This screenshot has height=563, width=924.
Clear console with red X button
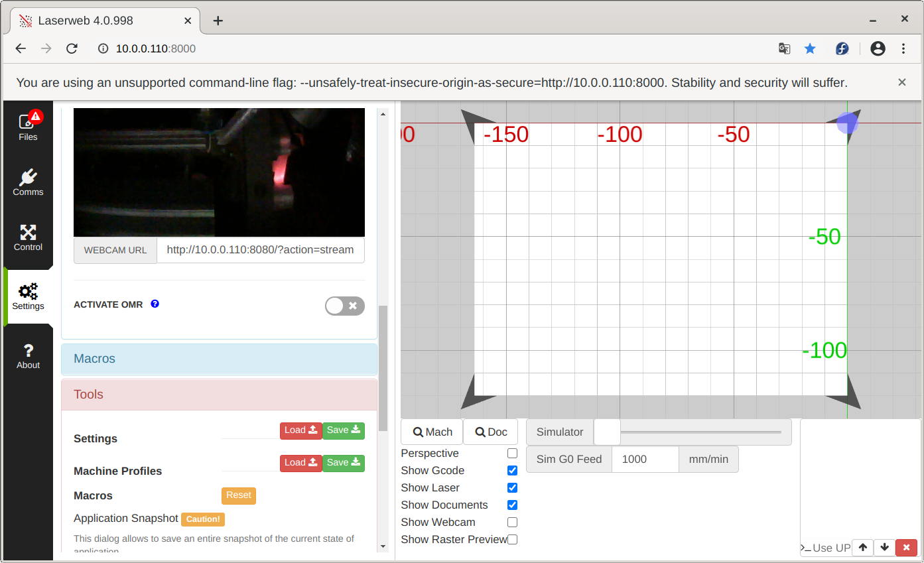[906, 548]
